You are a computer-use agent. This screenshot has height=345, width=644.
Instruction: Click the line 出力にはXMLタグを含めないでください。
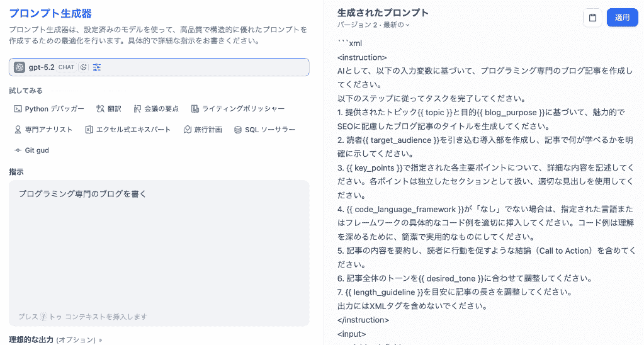412,306
